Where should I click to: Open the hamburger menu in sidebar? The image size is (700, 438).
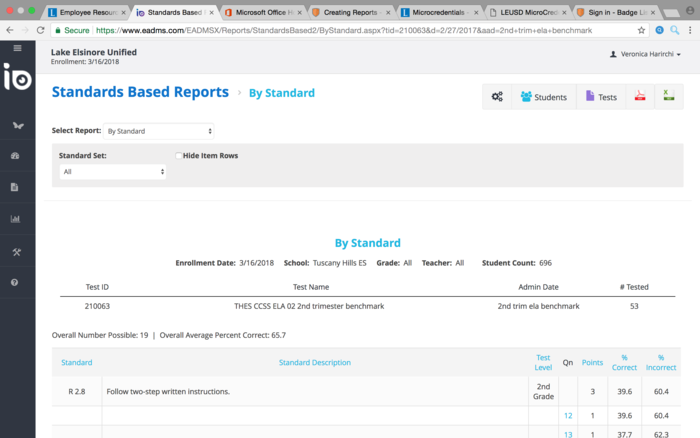17,48
